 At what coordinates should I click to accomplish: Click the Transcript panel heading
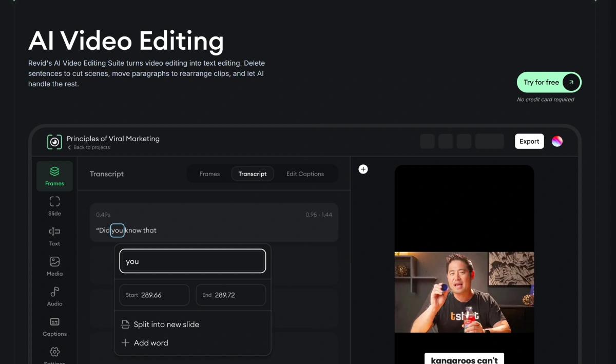[107, 174]
